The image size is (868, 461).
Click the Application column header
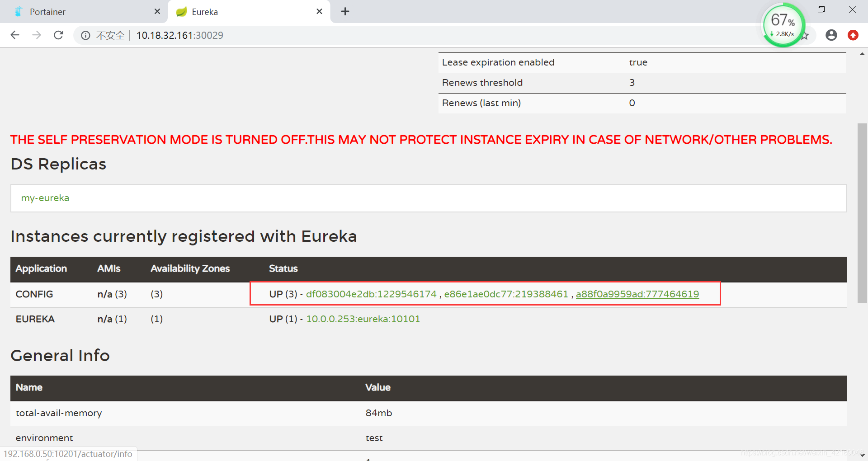(41, 268)
